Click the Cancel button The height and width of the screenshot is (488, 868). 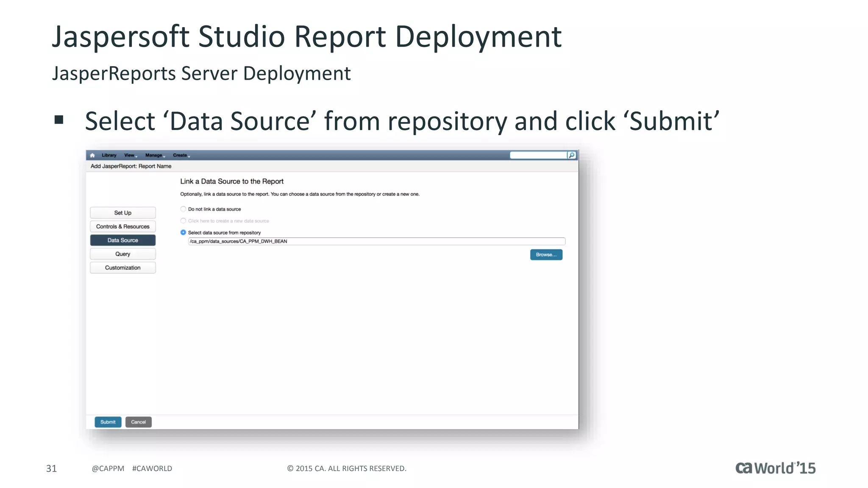[138, 422]
